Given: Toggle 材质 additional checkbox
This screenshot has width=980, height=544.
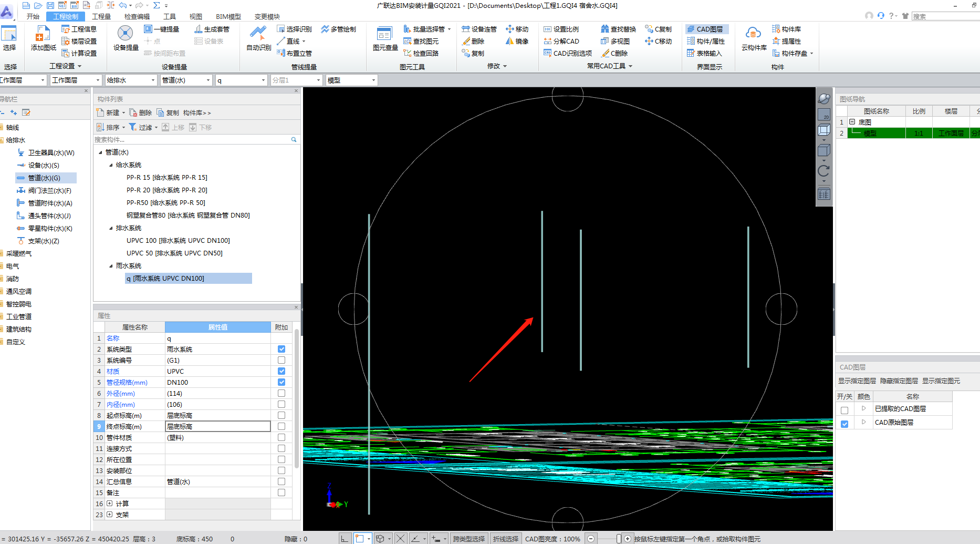Looking at the screenshot, I should pos(282,371).
